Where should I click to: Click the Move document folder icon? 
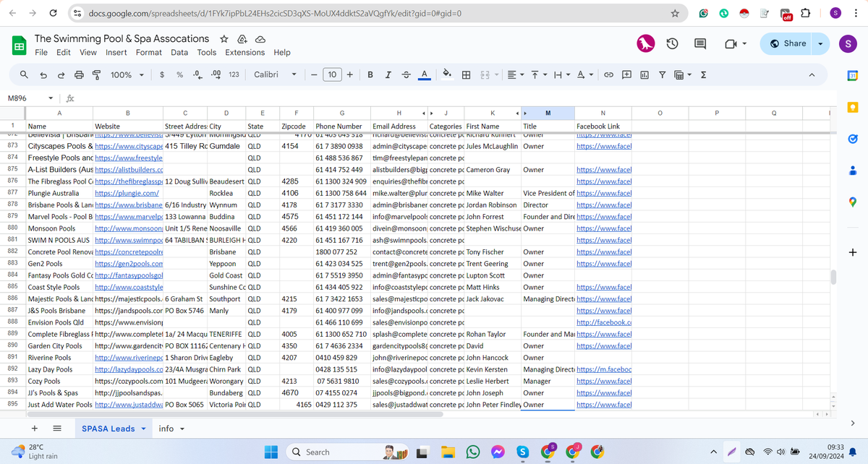point(242,39)
